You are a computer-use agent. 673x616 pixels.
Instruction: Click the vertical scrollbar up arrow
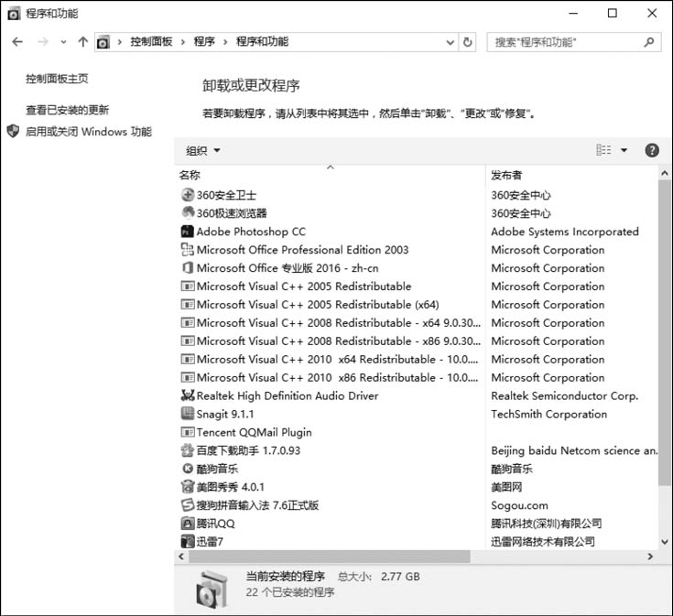click(665, 173)
